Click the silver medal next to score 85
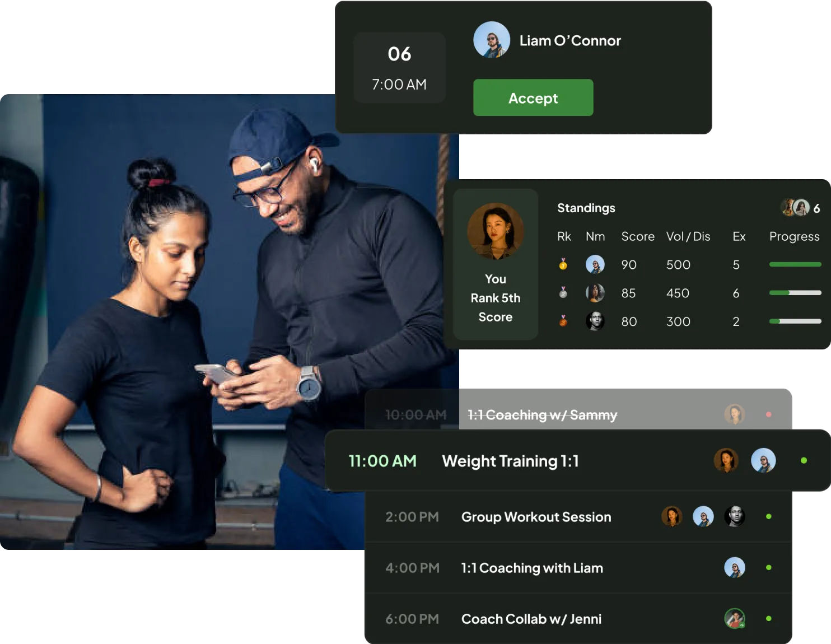The image size is (831, 644). pyautogui.click(x=562, y=292)
